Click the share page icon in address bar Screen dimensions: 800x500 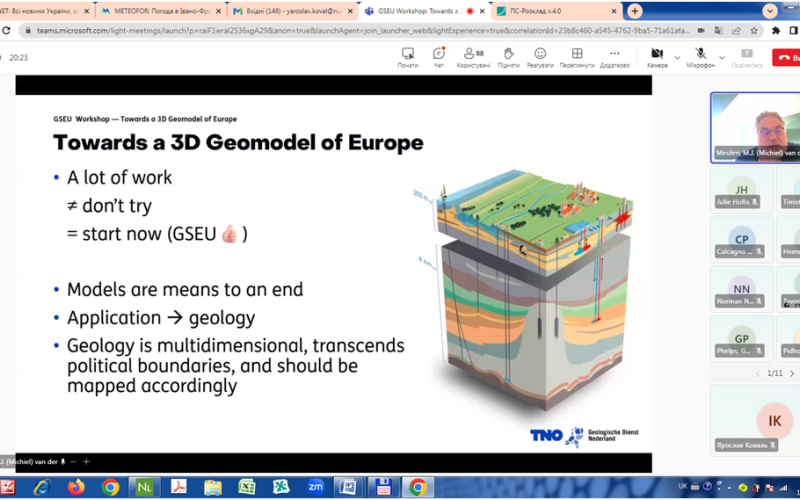coord(736,31)
